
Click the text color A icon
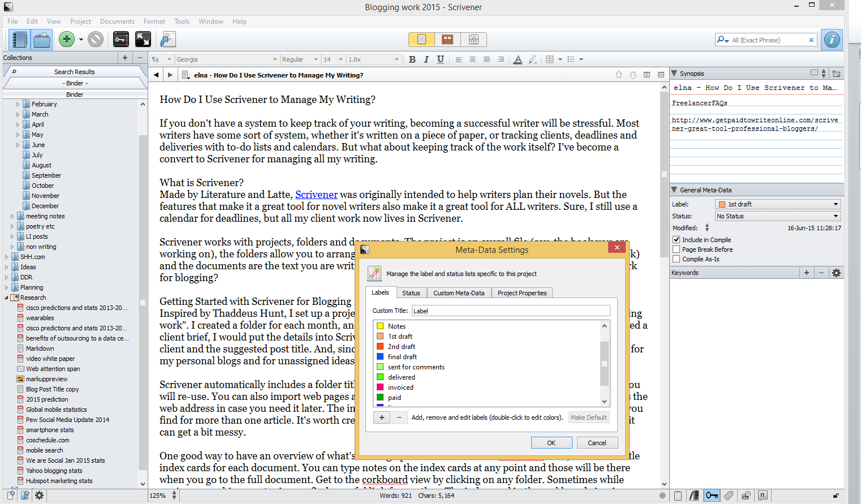click(518, 59)
